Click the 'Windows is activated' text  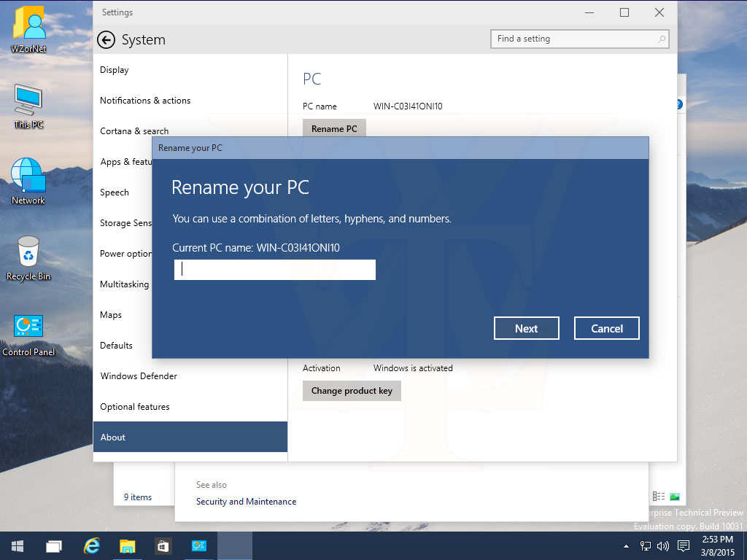[413, 368]
